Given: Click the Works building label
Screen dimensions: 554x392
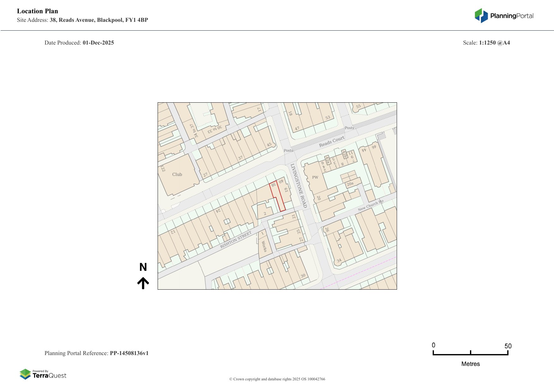Looking at the screenshot, I should tap(264, 246).
